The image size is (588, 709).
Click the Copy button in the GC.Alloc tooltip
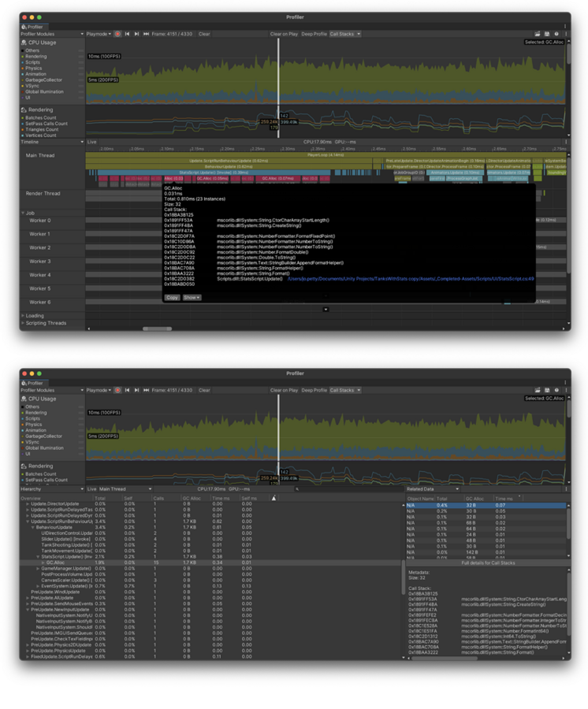click(172, 298)
